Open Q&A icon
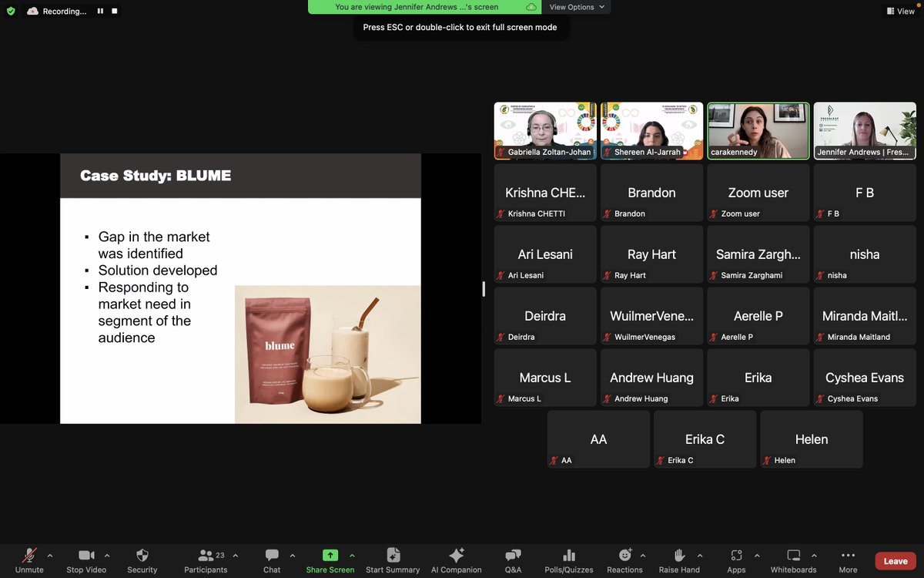 point(513,555)
